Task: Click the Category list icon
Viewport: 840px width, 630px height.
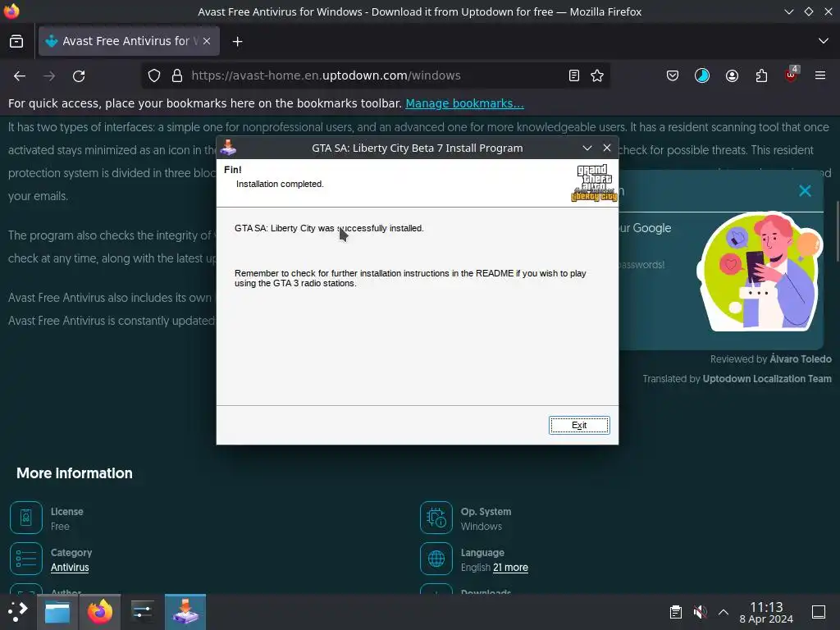Action: tap(25, 559)
